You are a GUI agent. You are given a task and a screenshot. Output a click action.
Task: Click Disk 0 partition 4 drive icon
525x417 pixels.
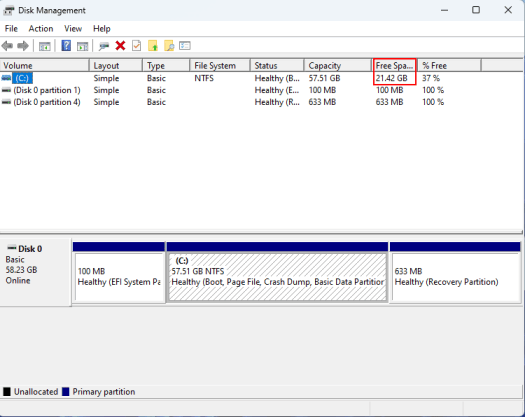coord(6,102)
